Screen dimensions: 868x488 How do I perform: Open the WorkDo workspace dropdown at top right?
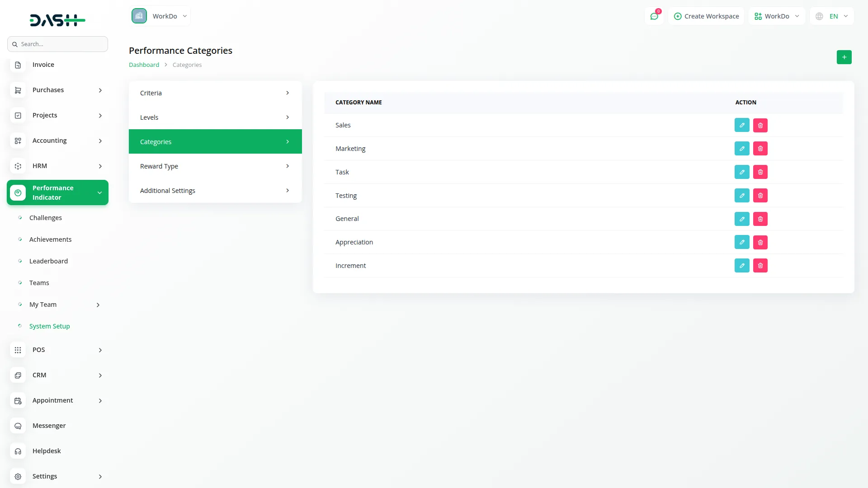pos(777,16)
